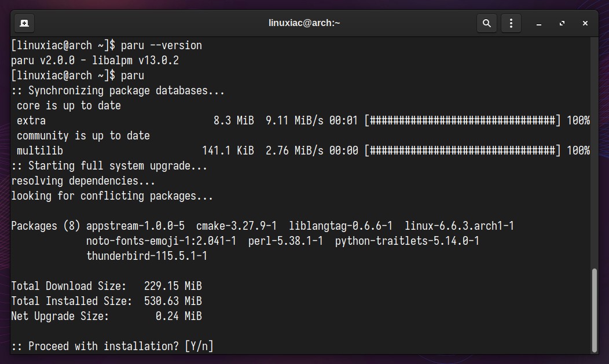This screenshot has width=609, height=364.
Task: Click the multilib repo progress bar
Action: 463,150
